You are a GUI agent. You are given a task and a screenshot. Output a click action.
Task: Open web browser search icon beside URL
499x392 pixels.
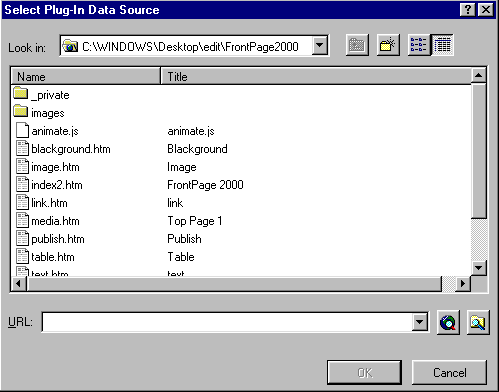[448, 322]
